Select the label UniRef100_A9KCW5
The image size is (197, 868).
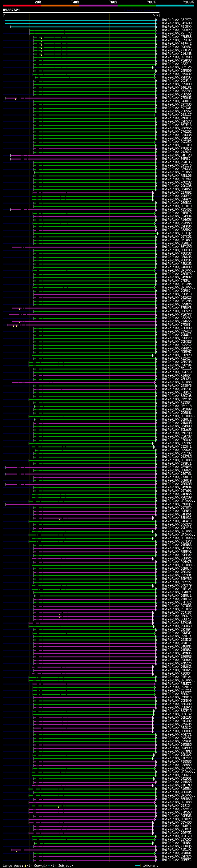177,78
